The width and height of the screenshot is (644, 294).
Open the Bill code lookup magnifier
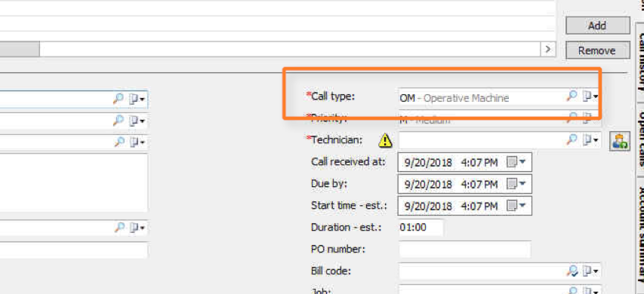coord(573,271)
